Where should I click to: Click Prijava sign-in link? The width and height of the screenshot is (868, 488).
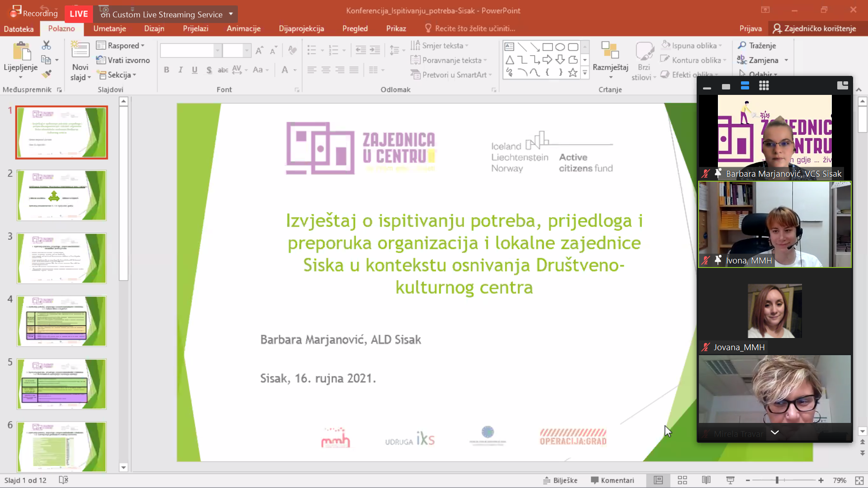click(750, 28)
